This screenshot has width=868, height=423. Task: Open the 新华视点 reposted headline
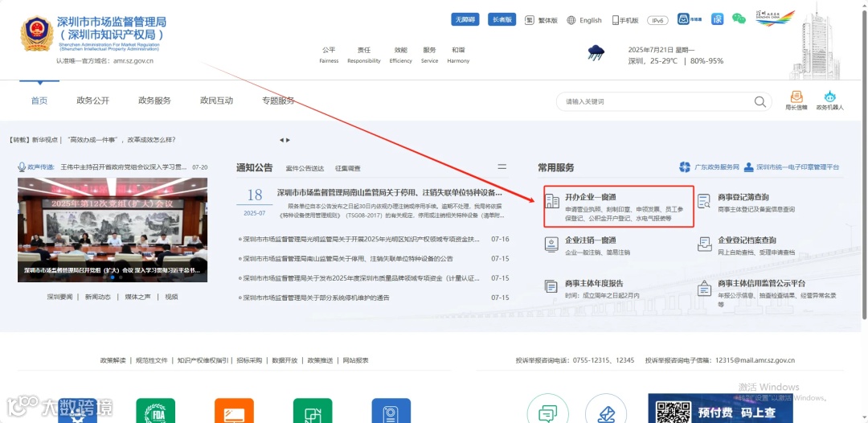(x=92, y=140)
